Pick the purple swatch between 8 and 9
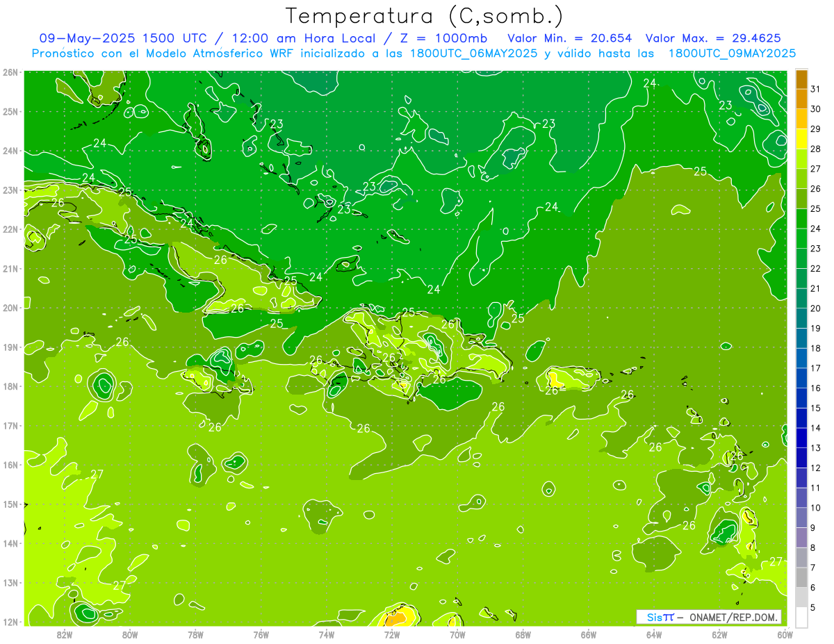Viewport: 834px width, 644px height. coord(802,538)
